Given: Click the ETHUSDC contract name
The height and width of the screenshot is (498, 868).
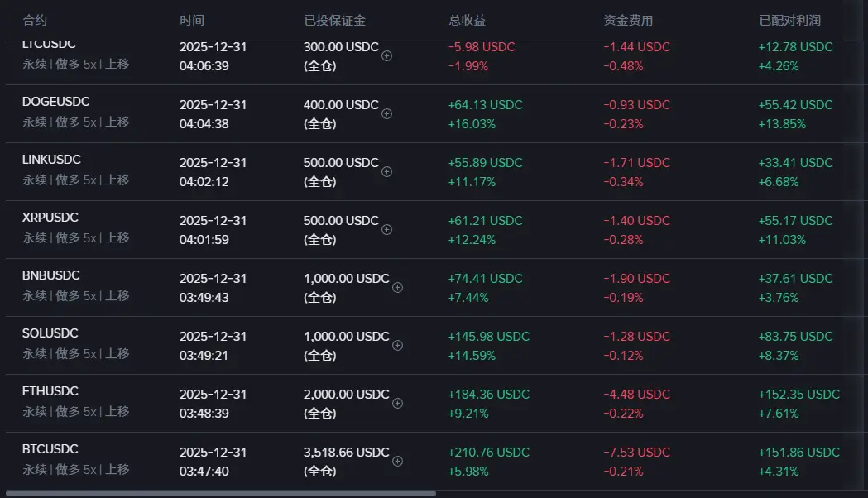Looking at the screenshot, I should point(50,391).
